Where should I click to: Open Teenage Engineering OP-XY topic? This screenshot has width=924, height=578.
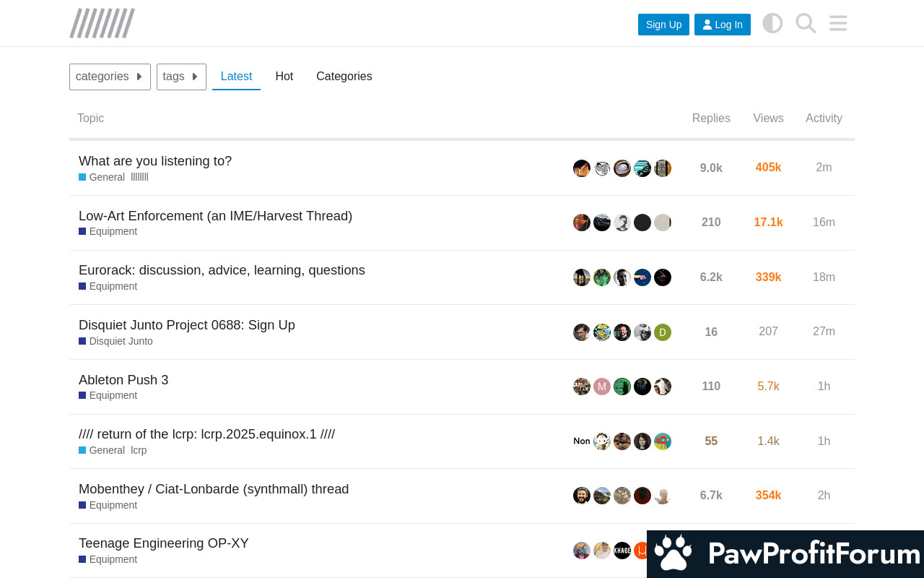pos(164,543)
